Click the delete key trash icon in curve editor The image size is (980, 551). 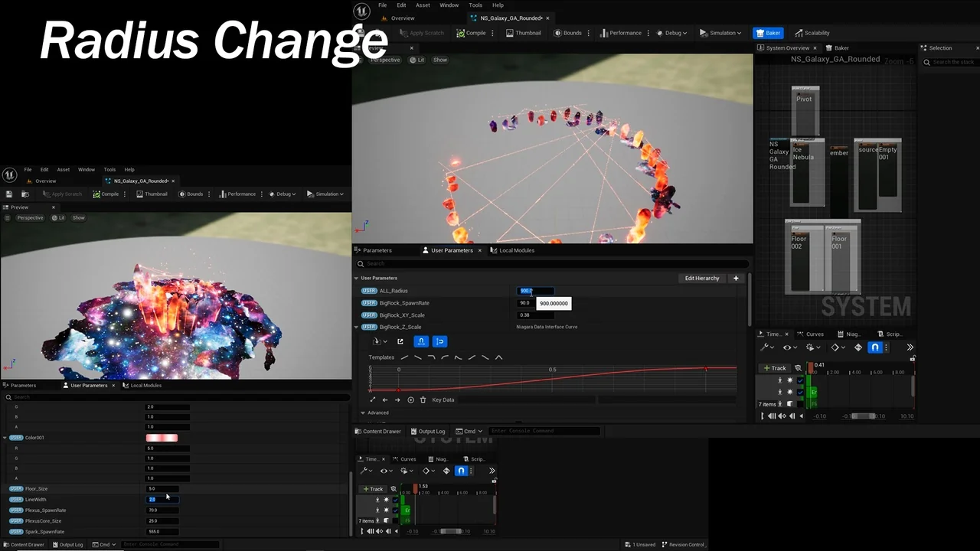(x=423, y=399)
